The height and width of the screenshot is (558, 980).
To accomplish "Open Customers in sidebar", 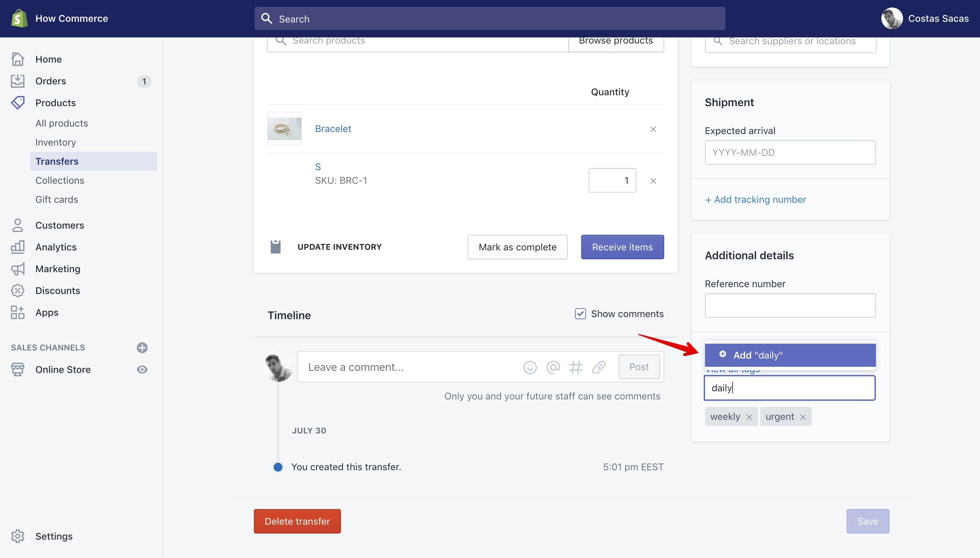I will click(x=60, y=225).
